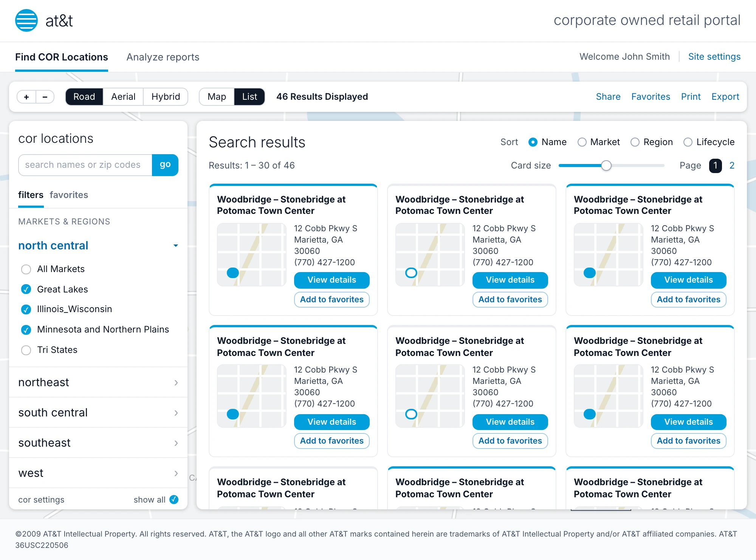Expand the south central region
The height and width of the screenshot is (560, 756).
(x=98, y=413)
